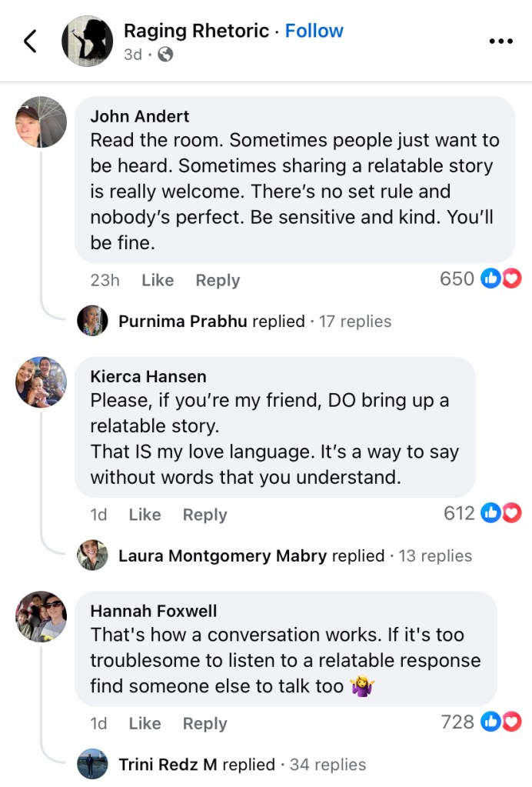532x787 pixels.
Task: Follow the Raging Rhetoric page
Action: (x=314, y=31)
